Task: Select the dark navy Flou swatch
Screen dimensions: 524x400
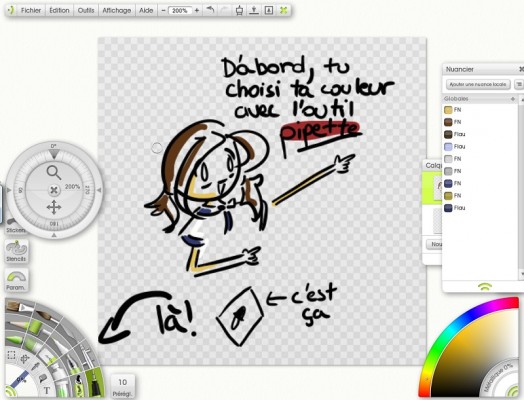Action: [x=448, y=208]
